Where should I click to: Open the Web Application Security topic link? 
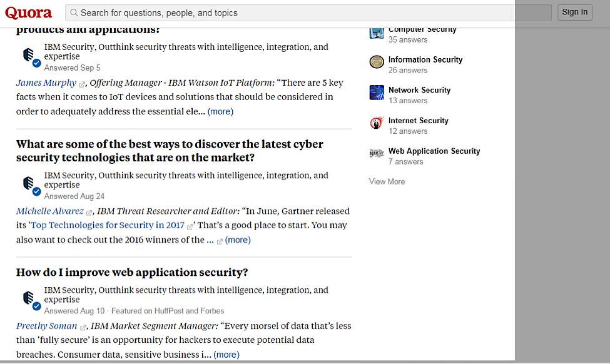click(434, 151)
